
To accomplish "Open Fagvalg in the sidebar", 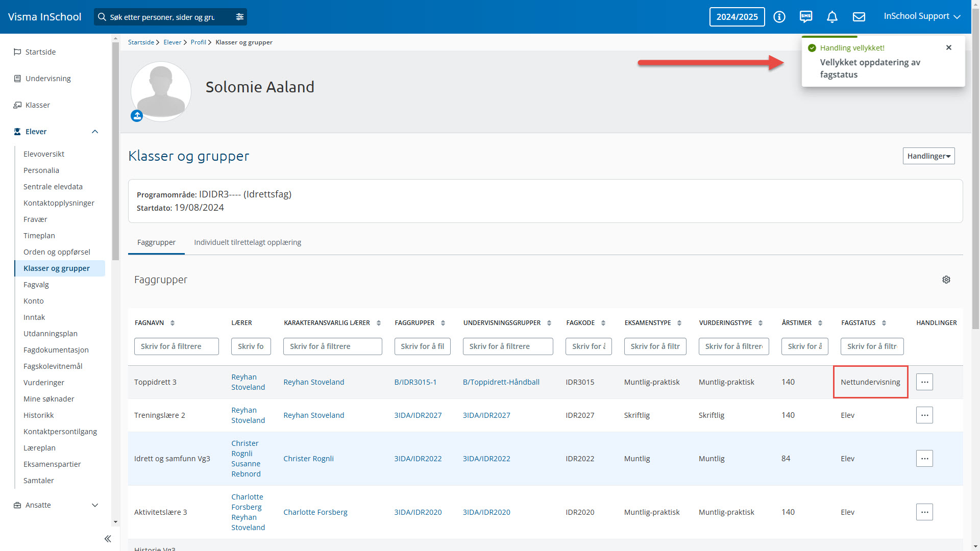I will coord(36,285).
